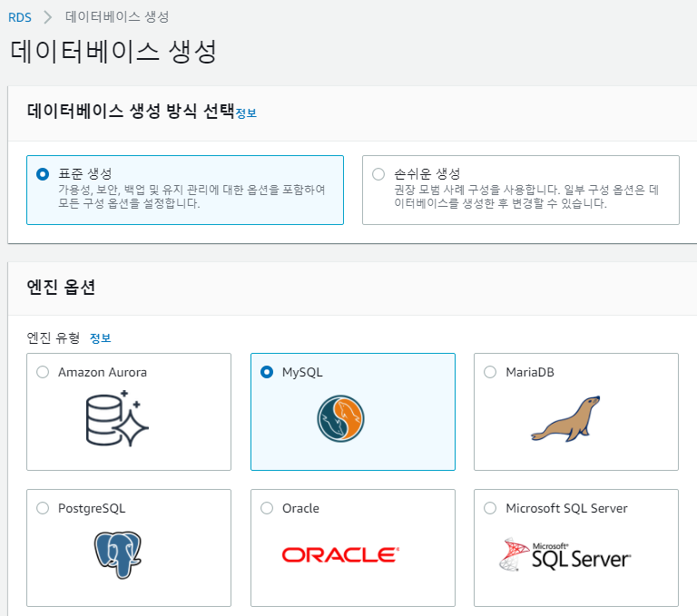697x616 pixels.
Task: Click the 데이터베이스 생성 page title
Action: coord(113,51)
